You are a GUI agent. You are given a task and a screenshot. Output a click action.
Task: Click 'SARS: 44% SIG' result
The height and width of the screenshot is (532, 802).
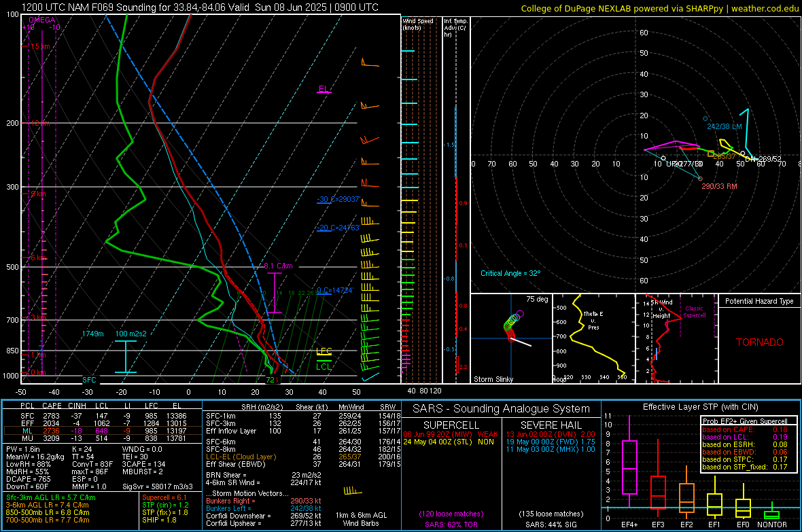coord(551,525)
